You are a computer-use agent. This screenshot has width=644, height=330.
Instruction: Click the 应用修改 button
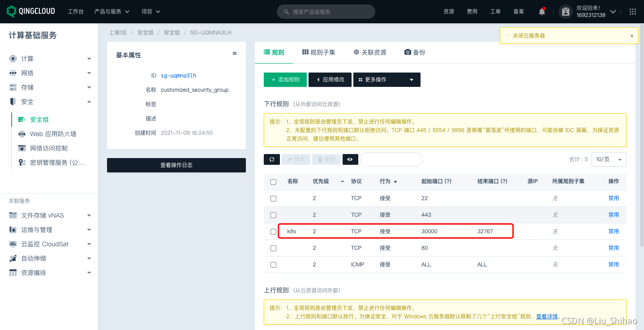click(330, 79)
